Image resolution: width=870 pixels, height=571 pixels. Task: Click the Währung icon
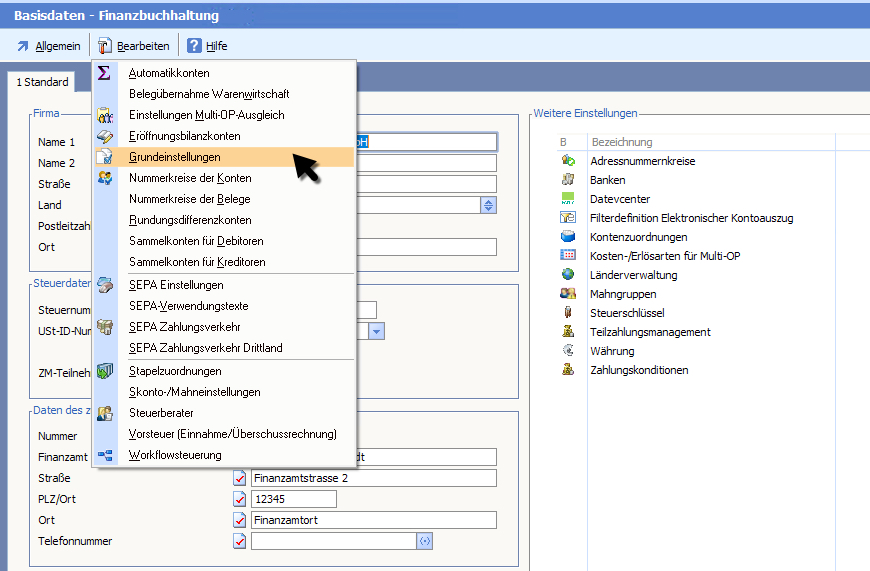tap(568, 351)
